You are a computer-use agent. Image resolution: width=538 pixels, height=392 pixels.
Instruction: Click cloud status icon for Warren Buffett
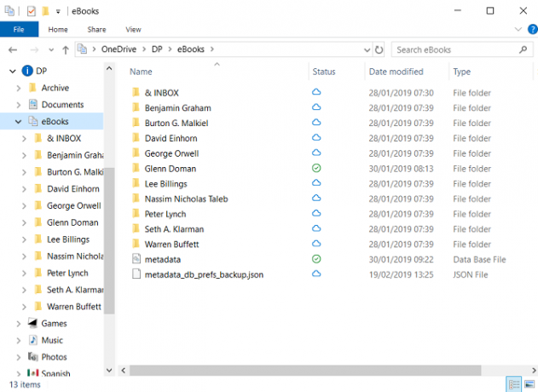pyautogui.click(x=316, y=244)
